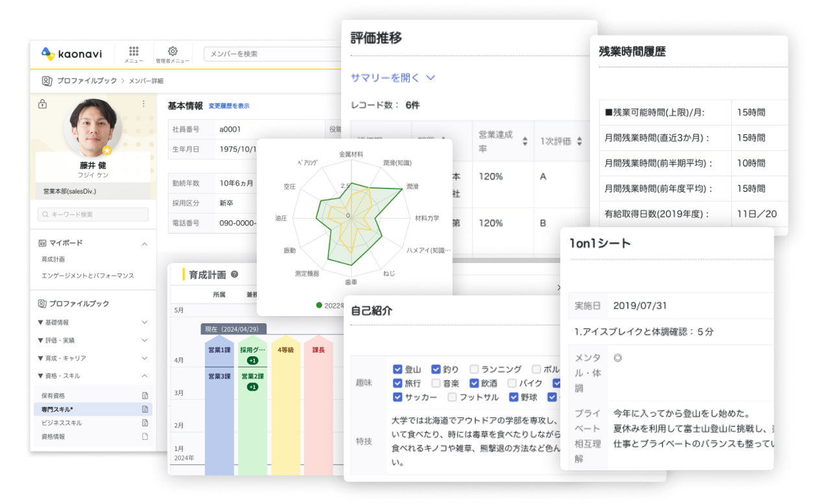830x504 pixels.
Task: Click the 120% cell beside grade A
Action: click(x=491, y=176)
